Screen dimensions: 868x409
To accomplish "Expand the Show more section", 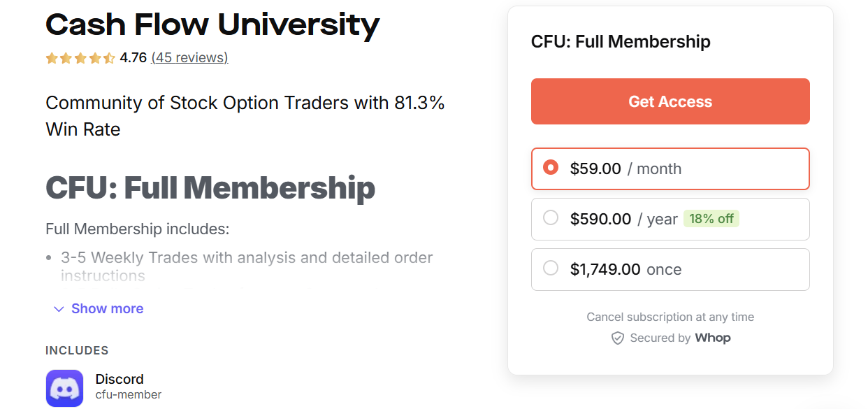I will 107,308.
